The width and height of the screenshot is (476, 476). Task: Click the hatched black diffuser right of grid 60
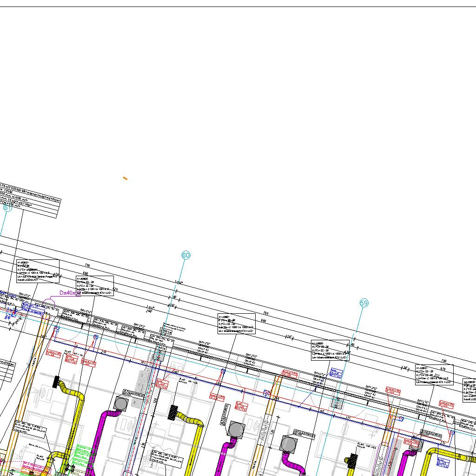(173, 412)
